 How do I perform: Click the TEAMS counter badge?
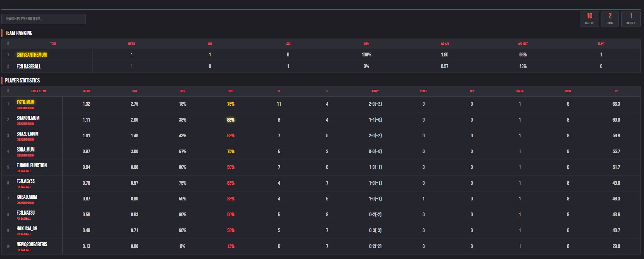610,19
